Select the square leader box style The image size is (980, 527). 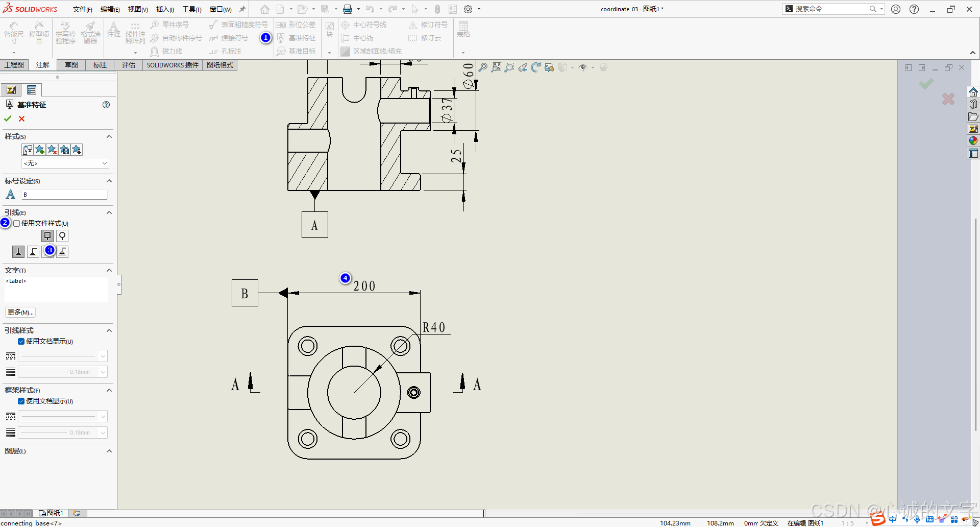(47, 236)
